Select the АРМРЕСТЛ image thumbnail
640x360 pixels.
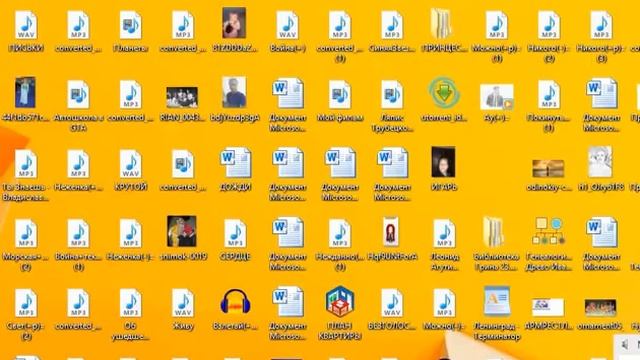click(x=548, y=307)
